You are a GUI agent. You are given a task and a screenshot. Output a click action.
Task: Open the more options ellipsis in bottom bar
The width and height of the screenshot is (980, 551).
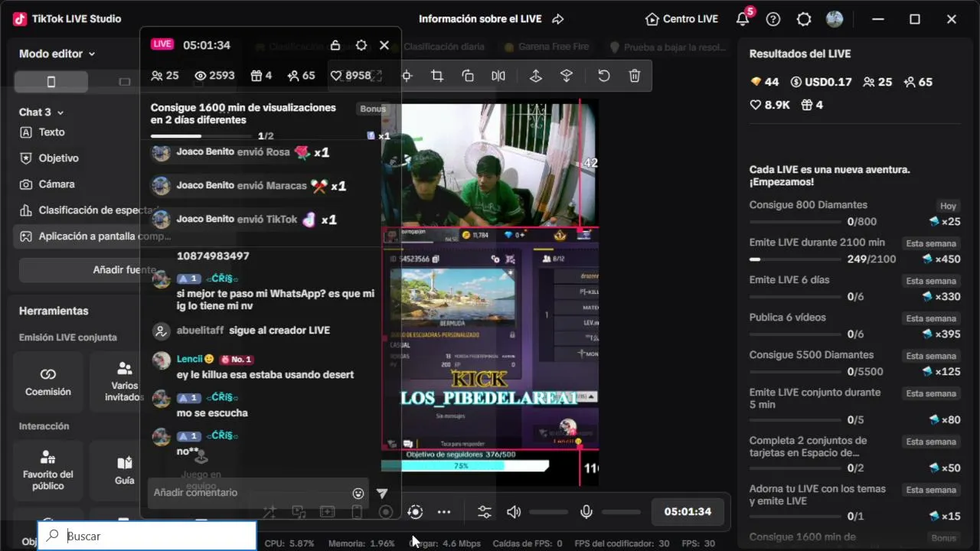(x=444, y=512)
